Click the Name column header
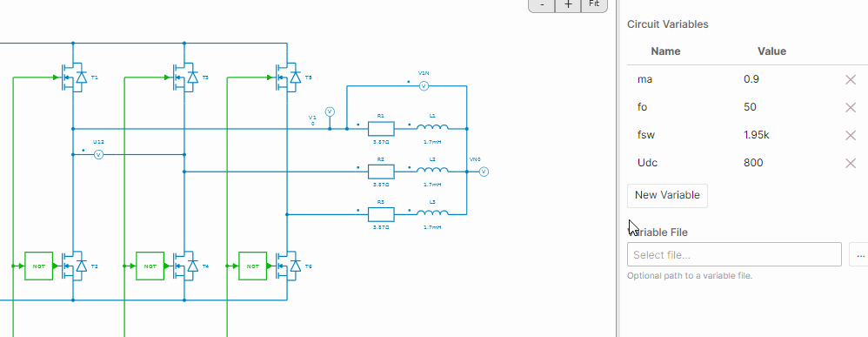The width and height of the screenshot is (868, 337). (x=665, y=51)
